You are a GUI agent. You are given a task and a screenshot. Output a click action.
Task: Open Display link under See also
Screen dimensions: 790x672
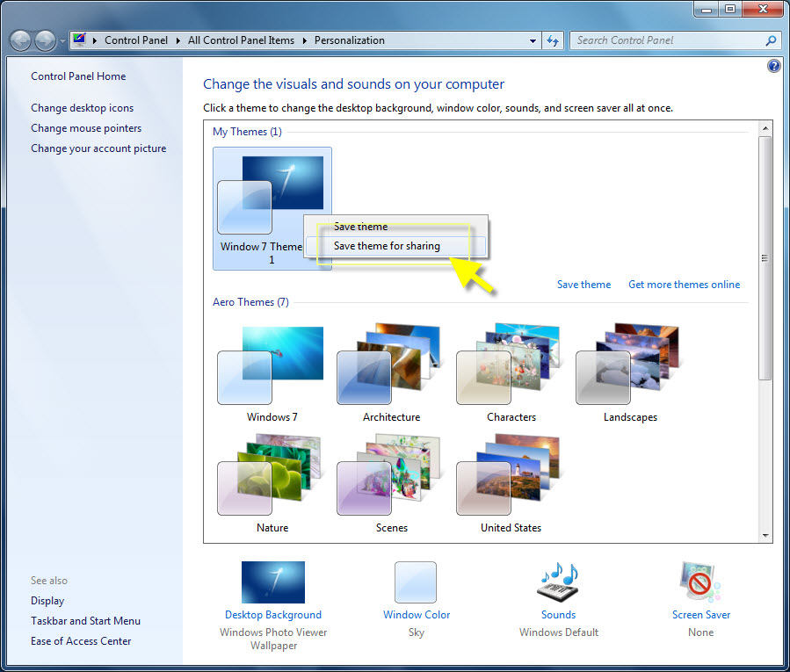(47, 601)
